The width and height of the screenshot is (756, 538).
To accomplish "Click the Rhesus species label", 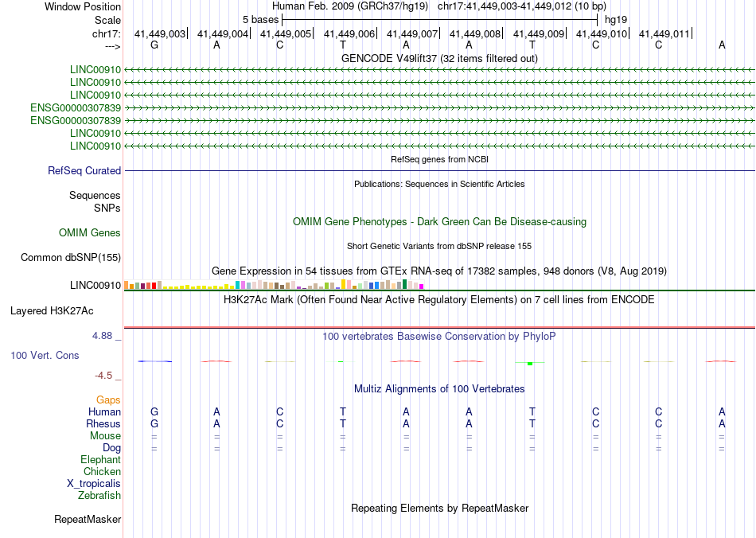I will point(103,423).
